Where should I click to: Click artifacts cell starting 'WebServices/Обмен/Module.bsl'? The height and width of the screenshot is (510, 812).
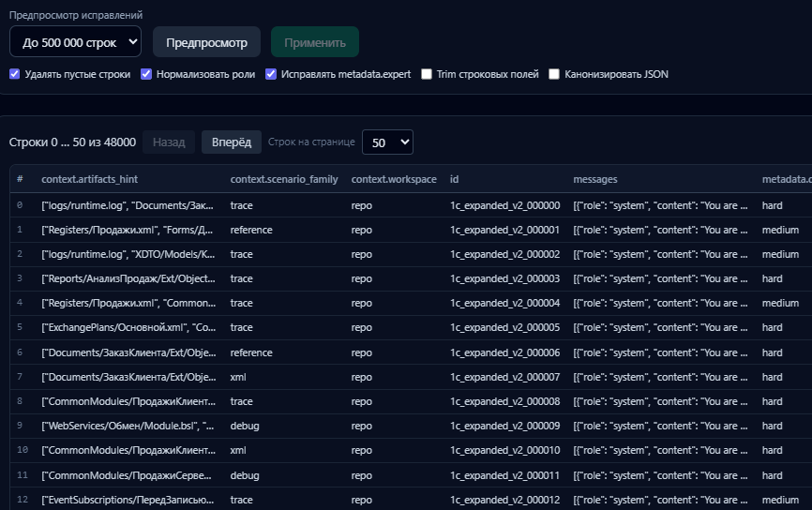point(128,426)
